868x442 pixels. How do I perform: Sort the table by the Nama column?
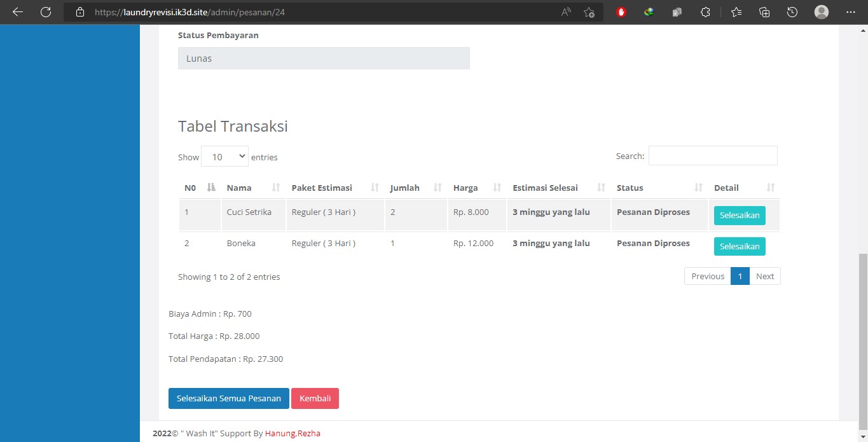click(239, 188)
